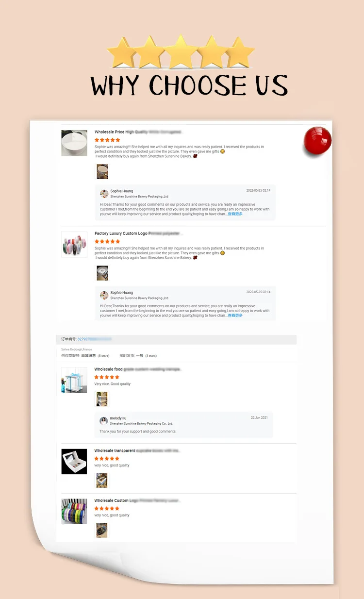Click Sophie Huang's avatar in the second reply
The height and width of the screenshot is (599, 364).
pos(104,295)
